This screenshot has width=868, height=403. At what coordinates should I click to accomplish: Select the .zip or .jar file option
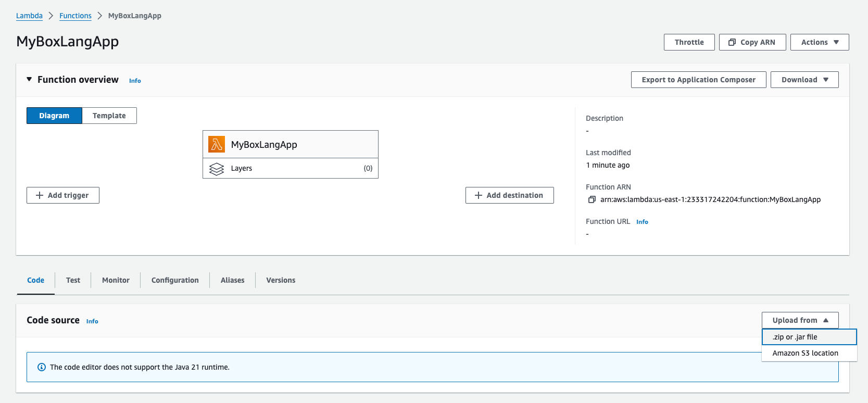(x=809, y=337)
